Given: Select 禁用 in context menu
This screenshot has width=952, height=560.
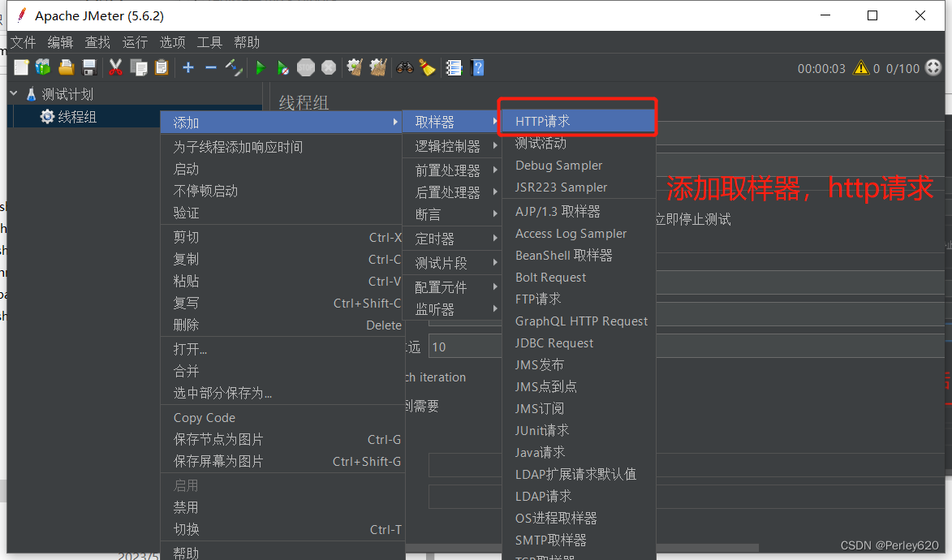Looking at the screenshot, I should point(282,507).
